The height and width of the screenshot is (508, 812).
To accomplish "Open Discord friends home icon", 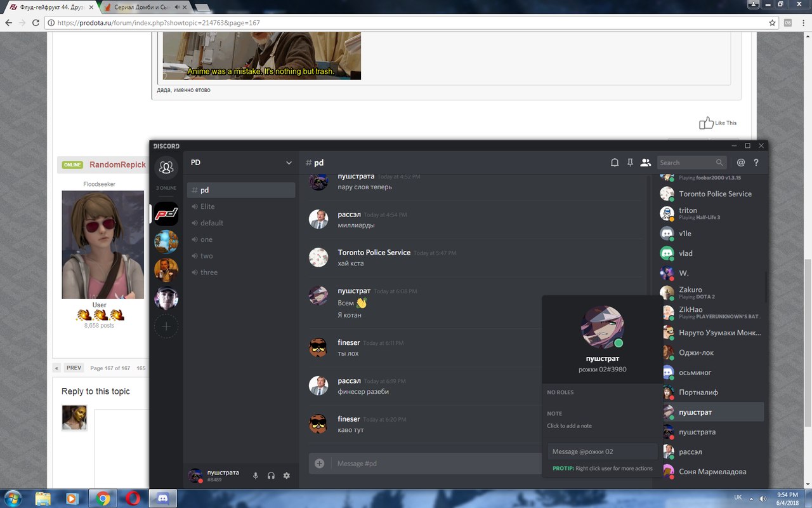I will tap(166, 168).
